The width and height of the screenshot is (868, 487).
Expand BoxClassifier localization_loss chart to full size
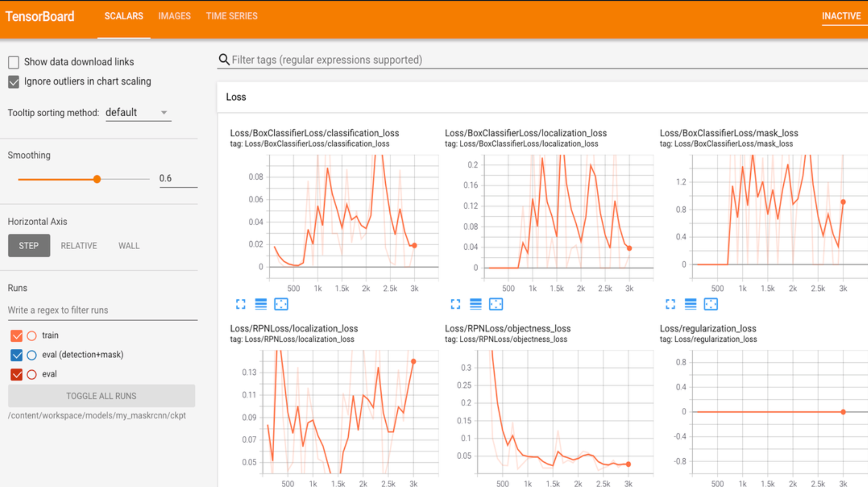[x=455, y=304]
